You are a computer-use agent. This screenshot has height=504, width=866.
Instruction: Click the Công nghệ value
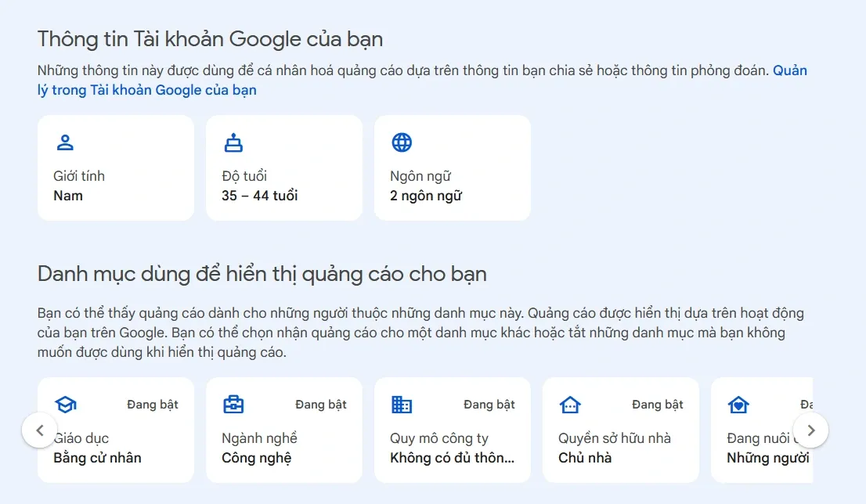256,458
